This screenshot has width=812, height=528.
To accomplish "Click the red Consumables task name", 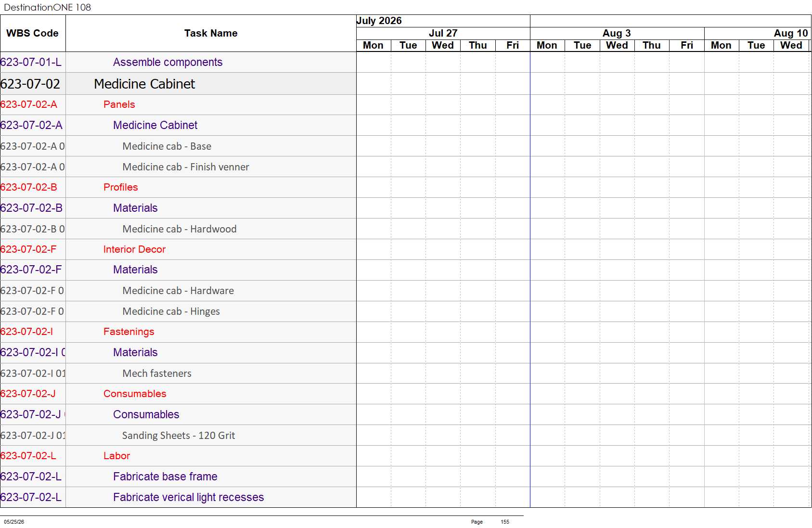I will tap(135, 394).
